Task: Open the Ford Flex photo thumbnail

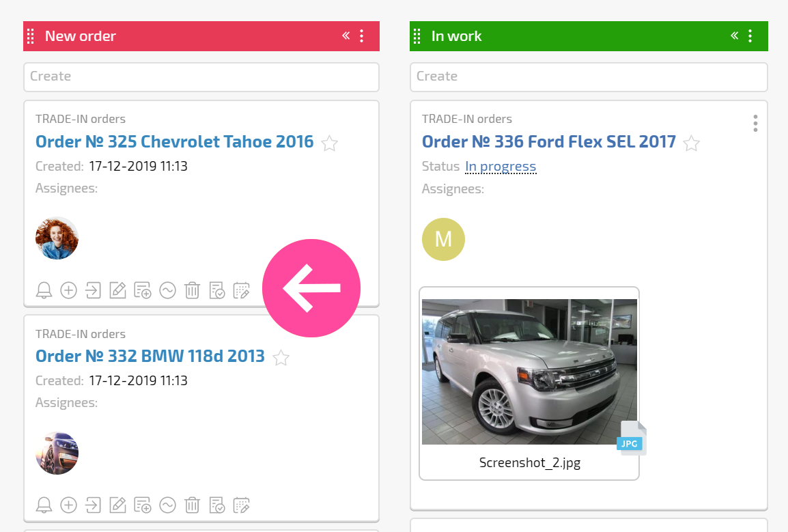Action: [x=530, y=372]
